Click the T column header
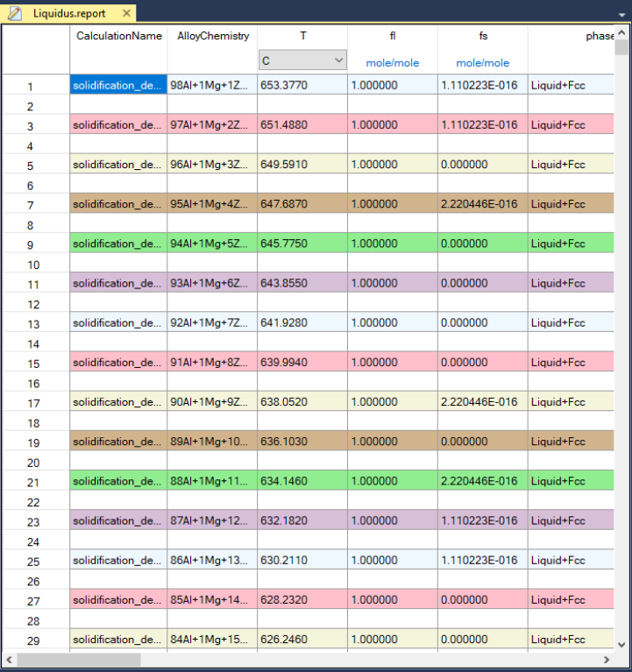632x672 pixels. [x=303, y=36]
